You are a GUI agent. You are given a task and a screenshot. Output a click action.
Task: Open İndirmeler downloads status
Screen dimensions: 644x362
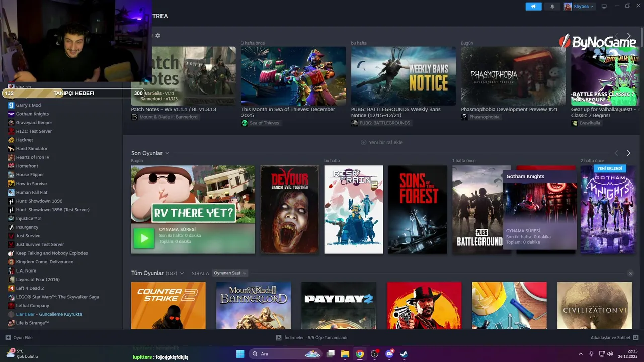(312, 338)
